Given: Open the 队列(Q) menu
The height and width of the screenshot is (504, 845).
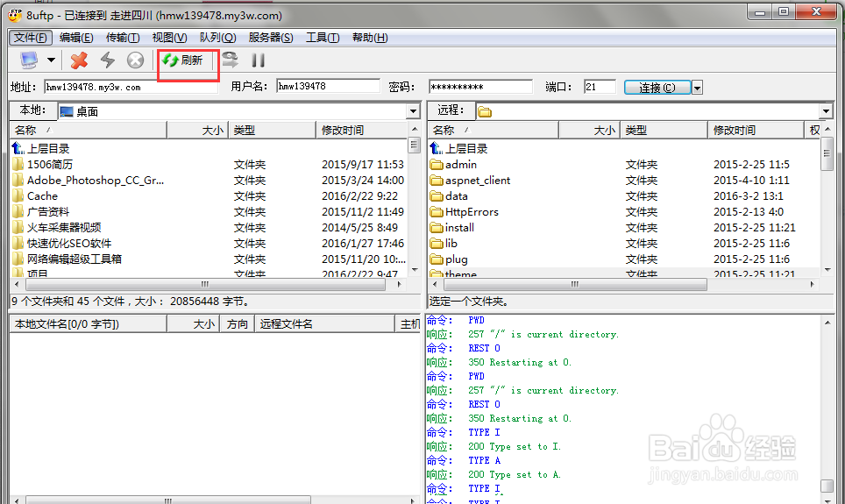Looking at the screenshot, I should pos(217,37).
